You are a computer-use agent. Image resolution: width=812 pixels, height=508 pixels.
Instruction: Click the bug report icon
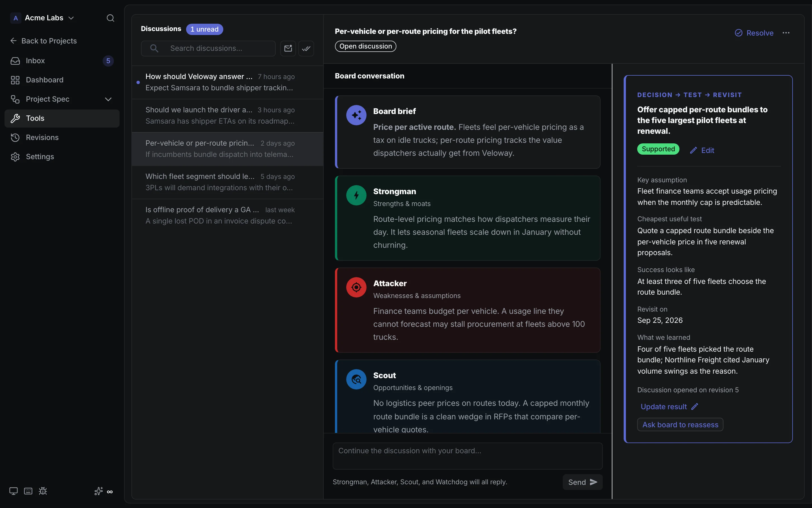click(43, 491)
